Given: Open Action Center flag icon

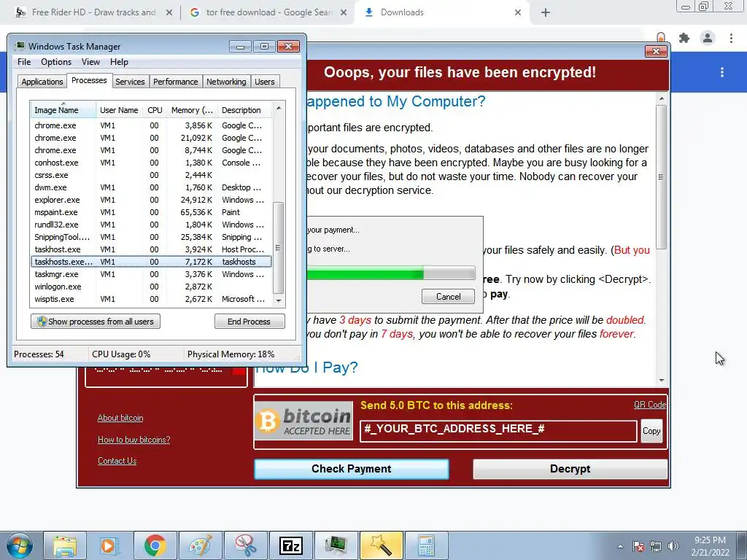Looking at the screenshot, I should tap(638, 546).
